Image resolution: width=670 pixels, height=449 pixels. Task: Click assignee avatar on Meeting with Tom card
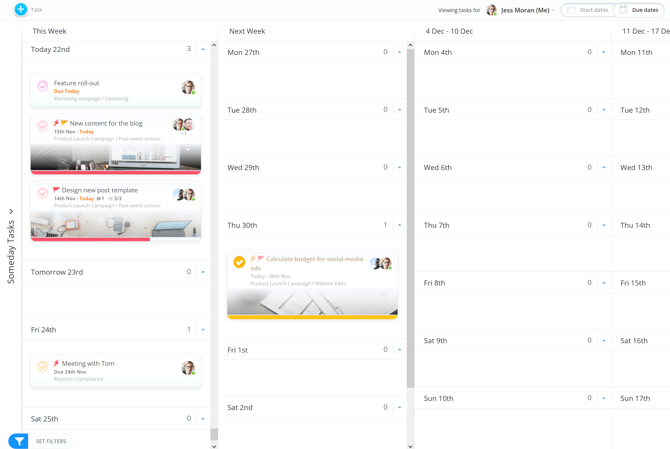188,368
